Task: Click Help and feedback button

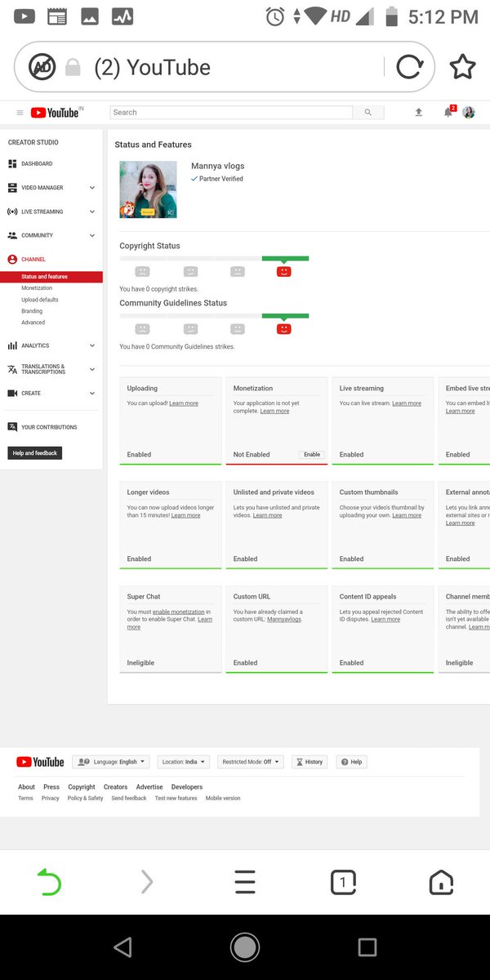Action: [x=35, y=453]
